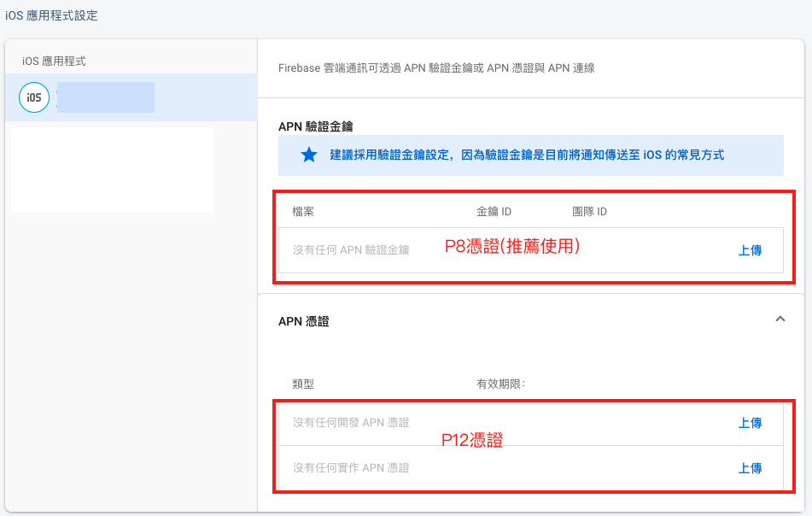Screen dimensions: 812x516
Task: Click the 沒有任何 APN 驗證金鑰 text
Action: pyautogui.click(x=351, y=250)
